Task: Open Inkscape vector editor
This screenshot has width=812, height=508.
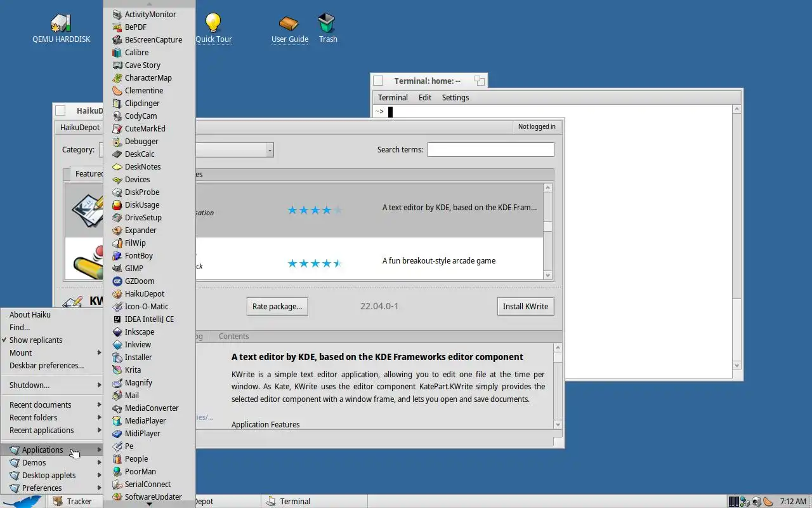Action: coord(149,331)
